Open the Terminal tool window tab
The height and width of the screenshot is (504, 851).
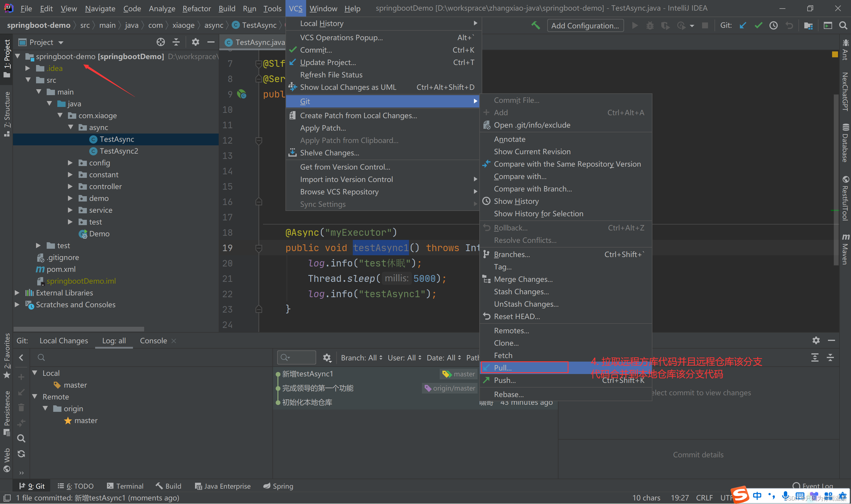click(x=125, y=486)
